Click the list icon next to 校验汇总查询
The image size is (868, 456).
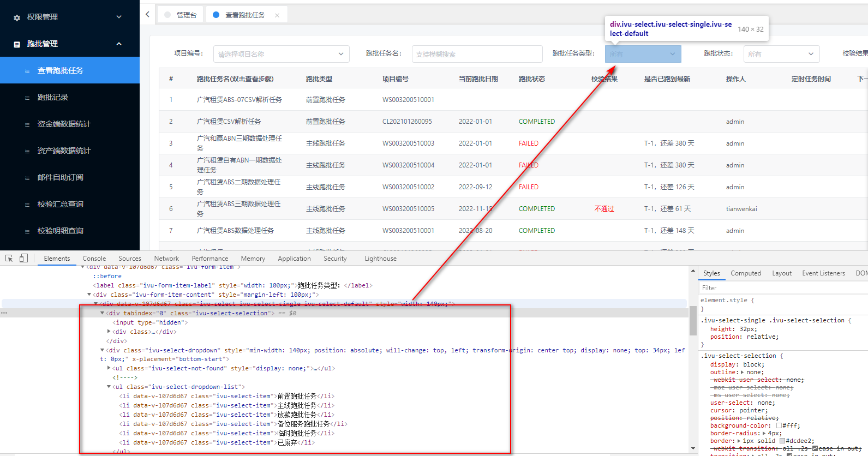coord(27,205)
